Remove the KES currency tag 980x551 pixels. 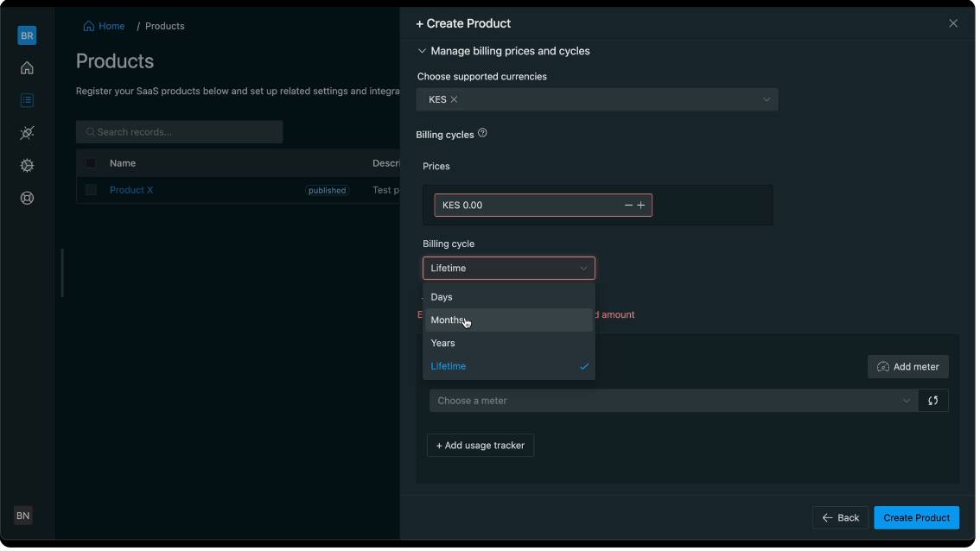[x=454, y=100]
